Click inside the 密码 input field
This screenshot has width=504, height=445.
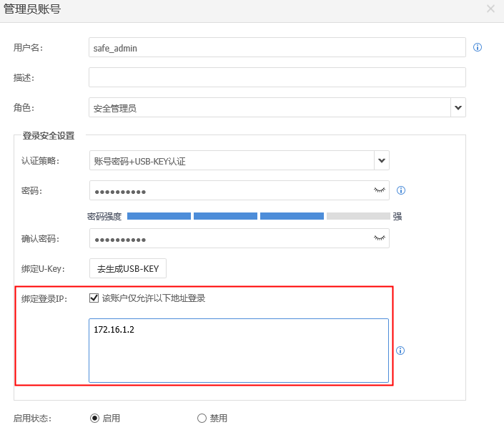click(x=229, y=190)
